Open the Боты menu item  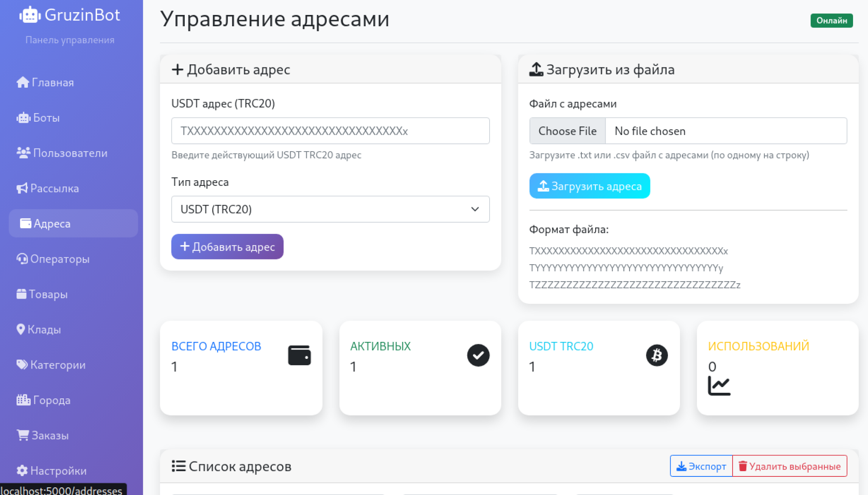tap(46, 118)
